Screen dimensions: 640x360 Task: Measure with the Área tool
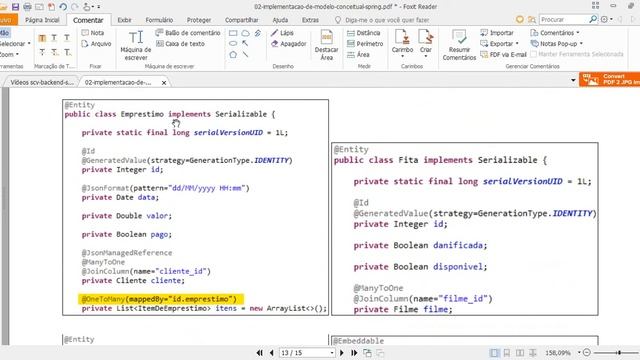358,54
